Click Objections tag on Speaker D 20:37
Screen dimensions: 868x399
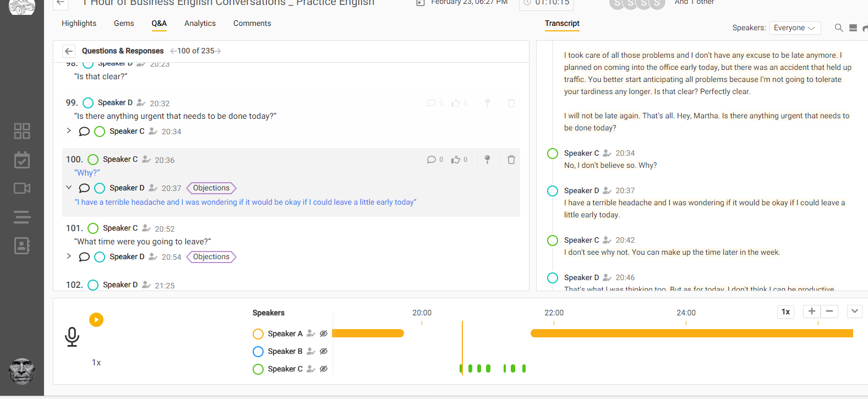[211, 188]
